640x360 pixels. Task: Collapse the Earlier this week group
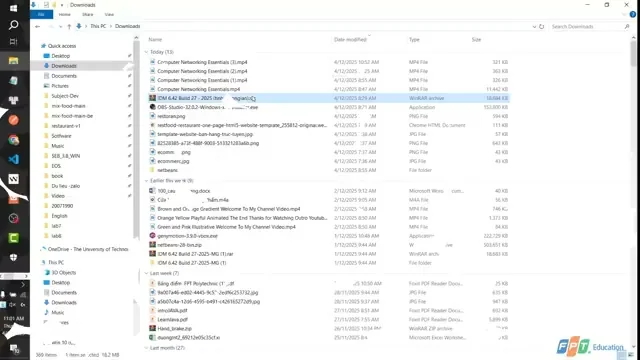tap(147, 180)
